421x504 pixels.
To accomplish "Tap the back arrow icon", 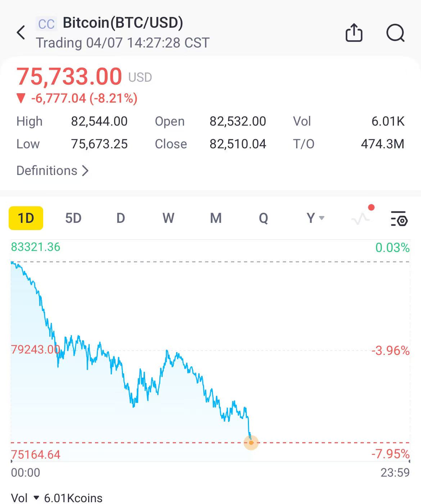I will click(21, 32).
